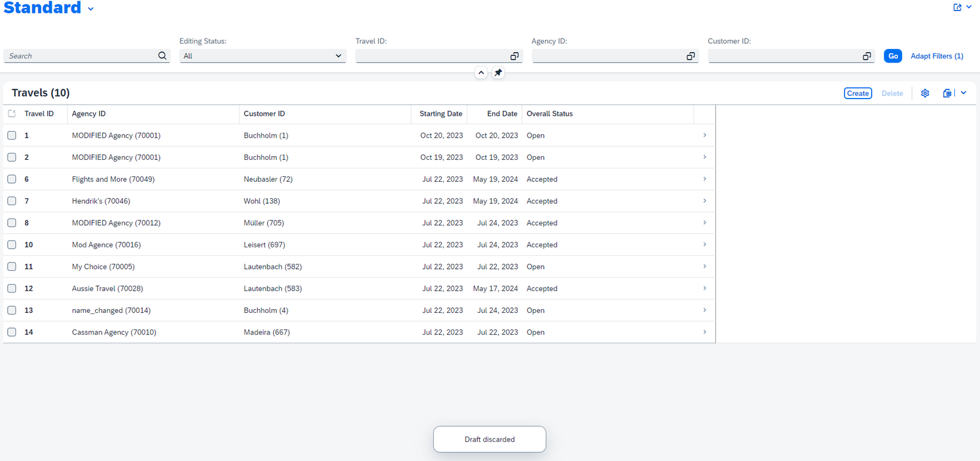This screenshot has height=461, width=980.
Task: Open the Standard view variant dropdown
Action: (x=91, y=9)
